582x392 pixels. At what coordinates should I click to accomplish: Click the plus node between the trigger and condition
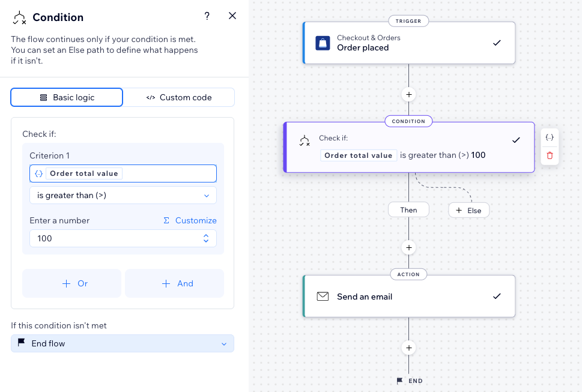[408, 94]
